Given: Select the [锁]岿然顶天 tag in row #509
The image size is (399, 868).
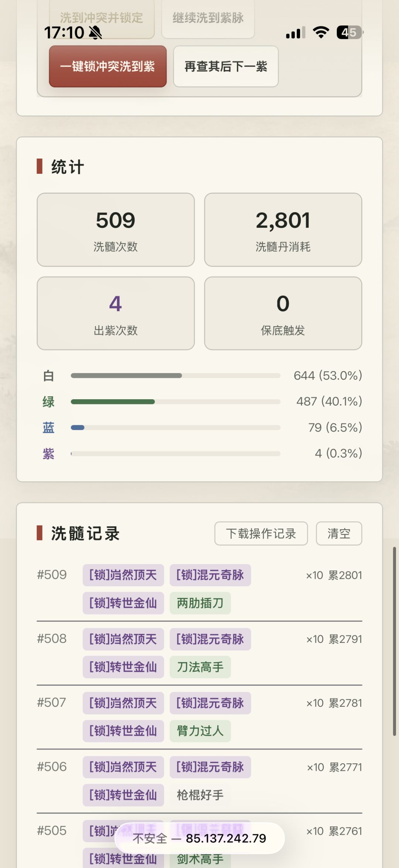Looking at the screenshot, I should [x=123, y=575].
